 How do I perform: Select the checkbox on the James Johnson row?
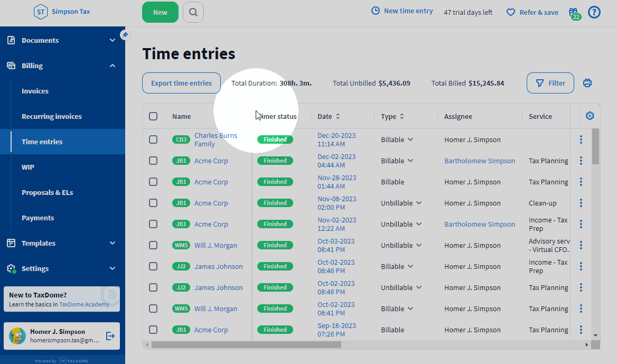pos(153,266)
